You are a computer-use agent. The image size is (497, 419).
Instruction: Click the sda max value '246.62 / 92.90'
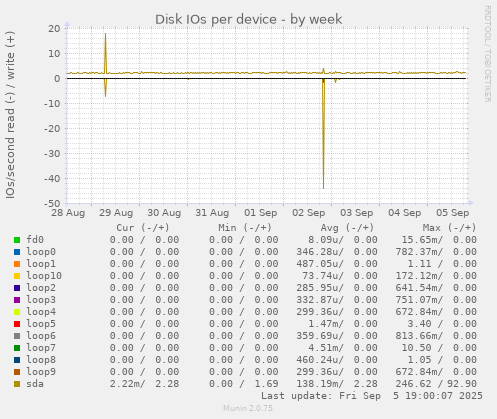tap(436, 384)
